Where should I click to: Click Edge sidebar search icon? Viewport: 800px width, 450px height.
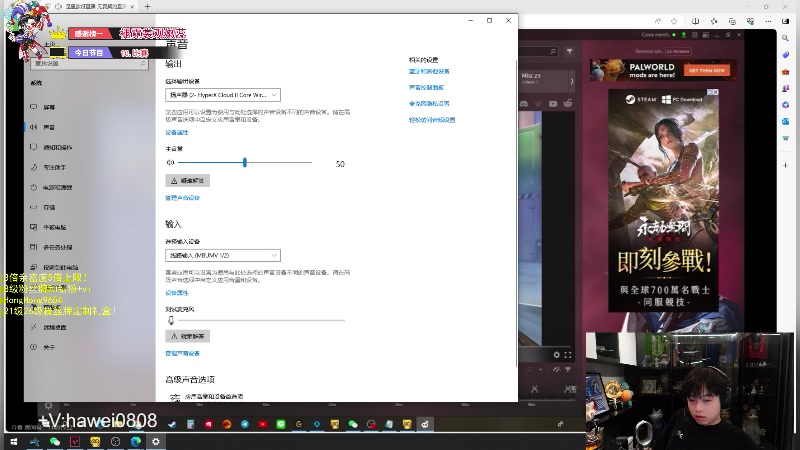coord(785,38)
